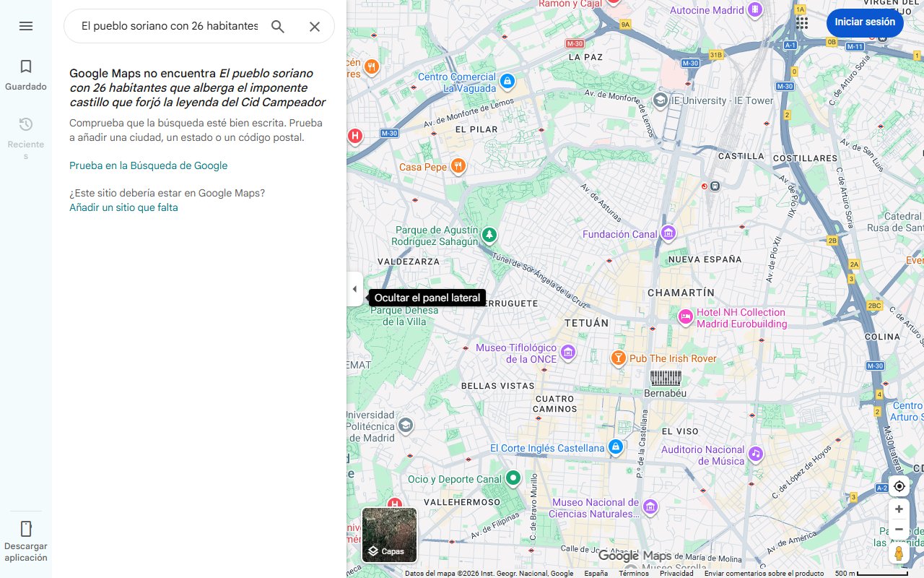
Task: Open Guardado in the sidebar
Action: (25, 74)
